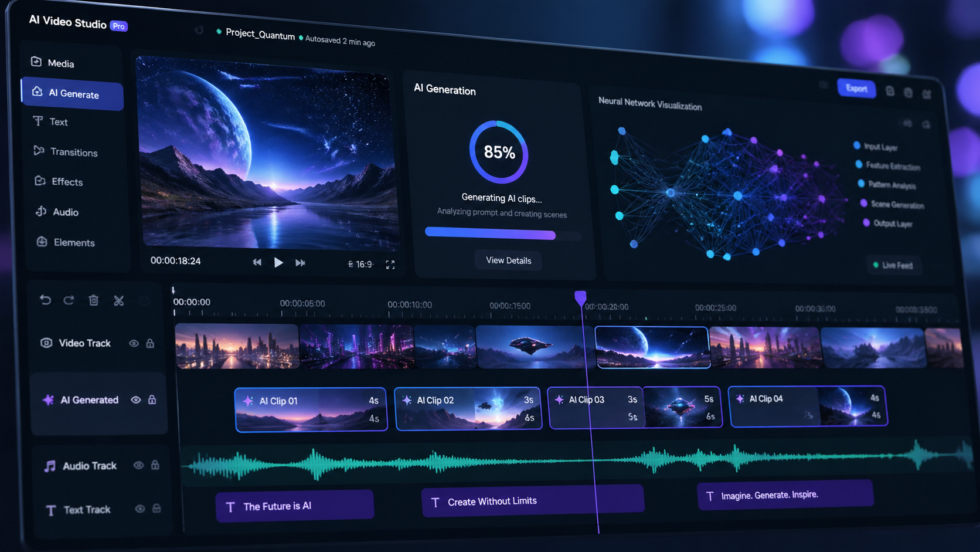Click the Scene Generation legend entry
Screen dimensions: 980x552
[892, 204]
